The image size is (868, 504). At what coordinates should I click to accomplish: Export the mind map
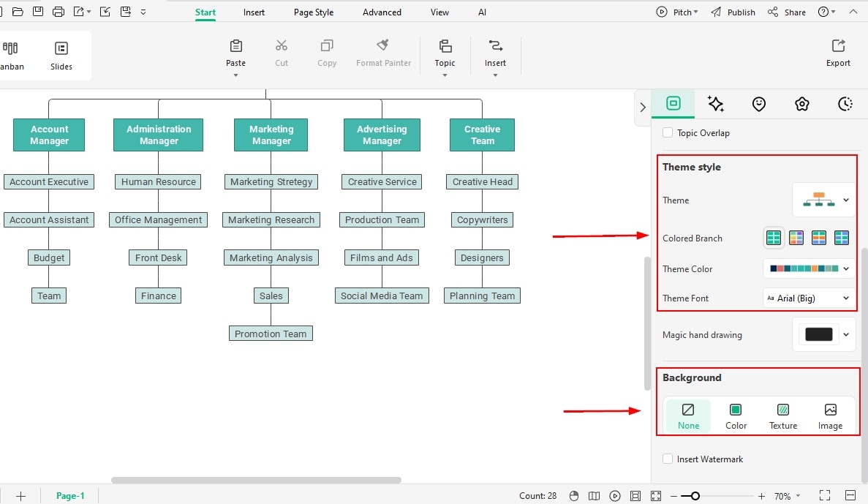(x=838, y=51)
